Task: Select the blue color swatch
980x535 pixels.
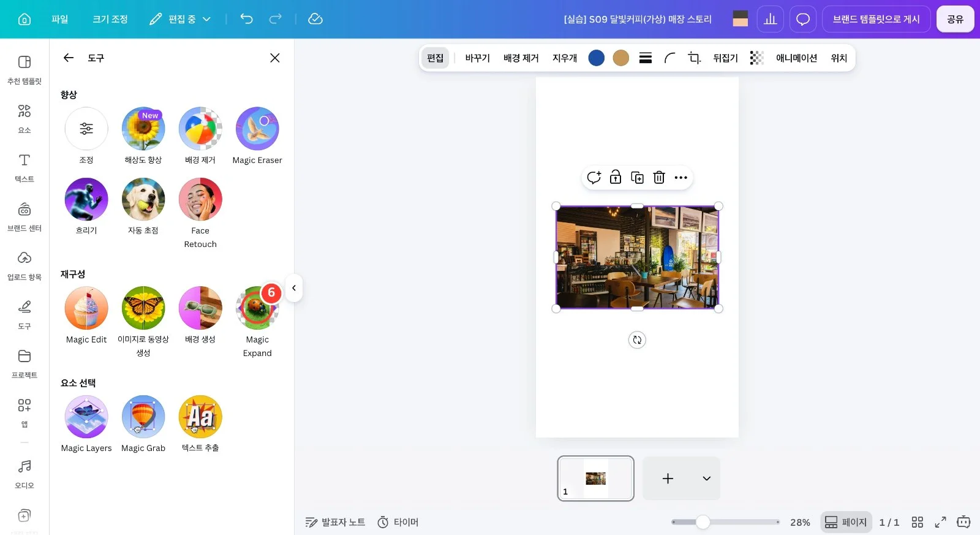Action: 597,58
